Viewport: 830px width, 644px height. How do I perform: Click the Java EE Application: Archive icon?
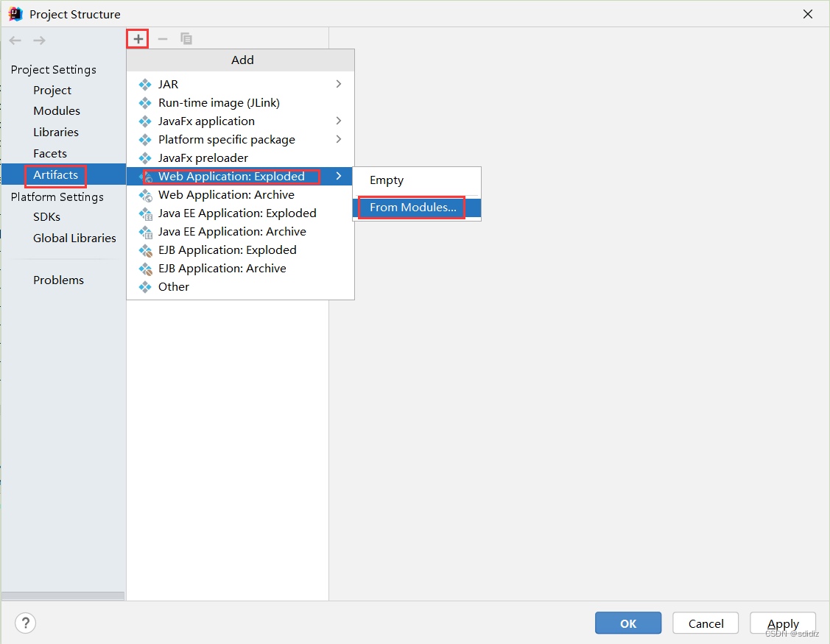pos(146,232)
